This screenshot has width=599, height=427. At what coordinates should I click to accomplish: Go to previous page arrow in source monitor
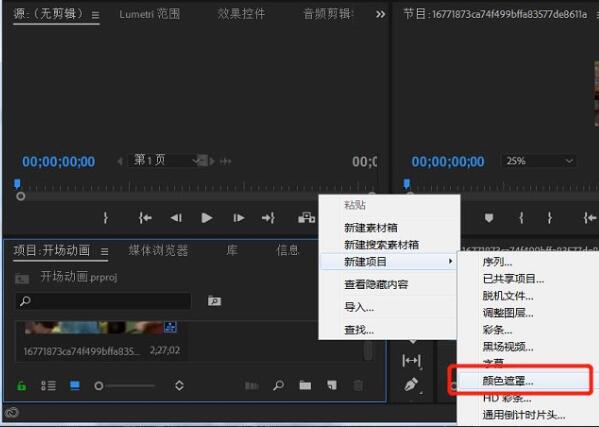coord(120,161)
